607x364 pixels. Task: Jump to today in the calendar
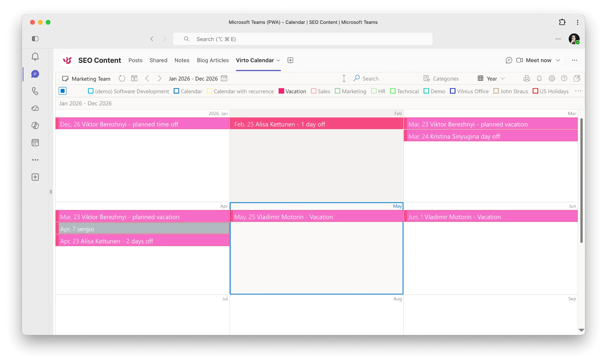(x=134, y=78)
